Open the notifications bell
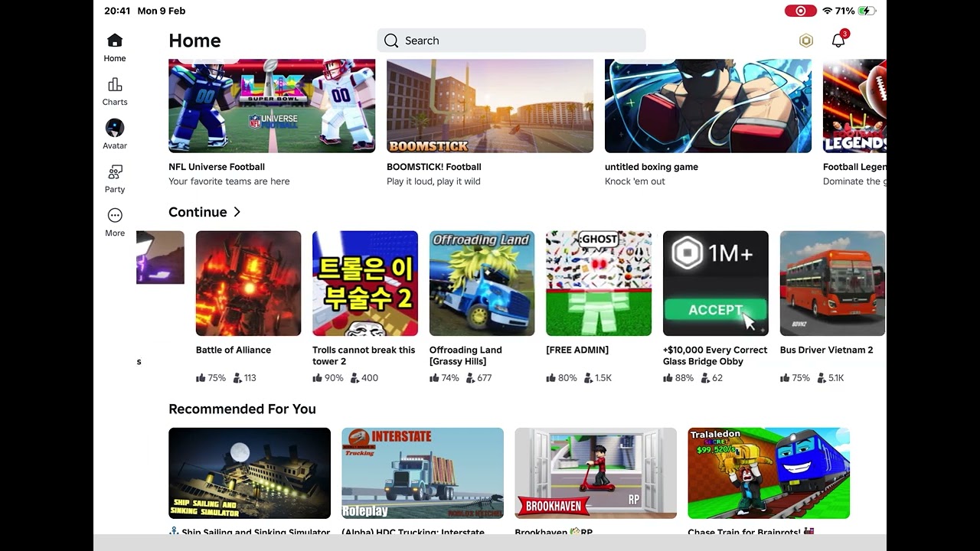 coord(838,41)
